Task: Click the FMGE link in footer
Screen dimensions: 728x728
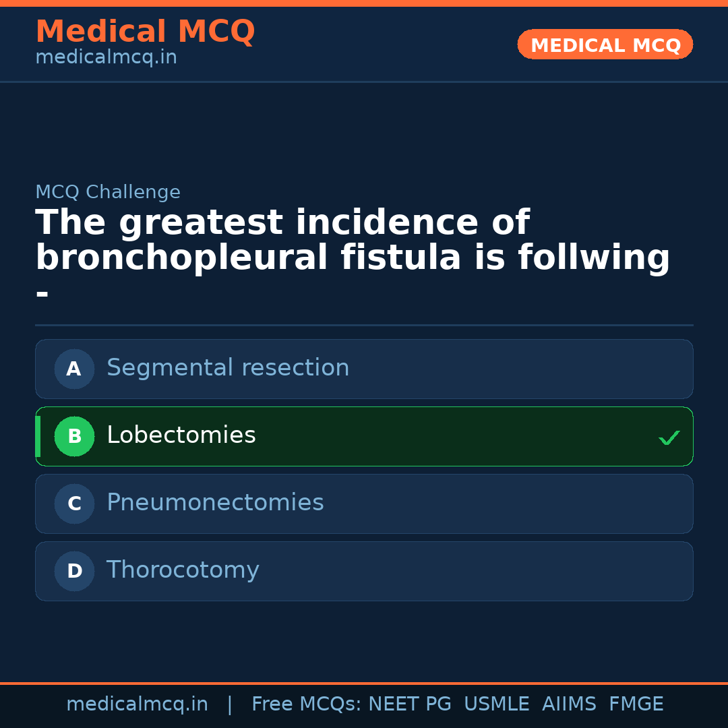Action: pos(636,703)
